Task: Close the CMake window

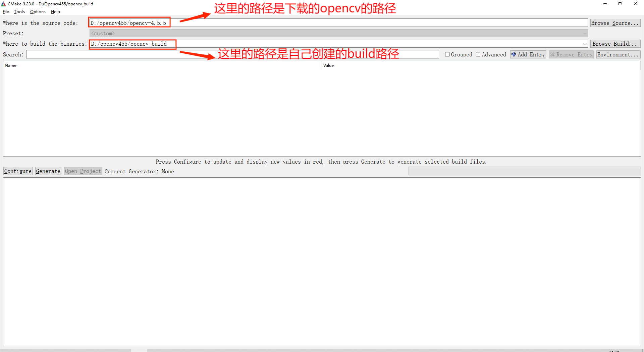Action: (x=636, y=4)
